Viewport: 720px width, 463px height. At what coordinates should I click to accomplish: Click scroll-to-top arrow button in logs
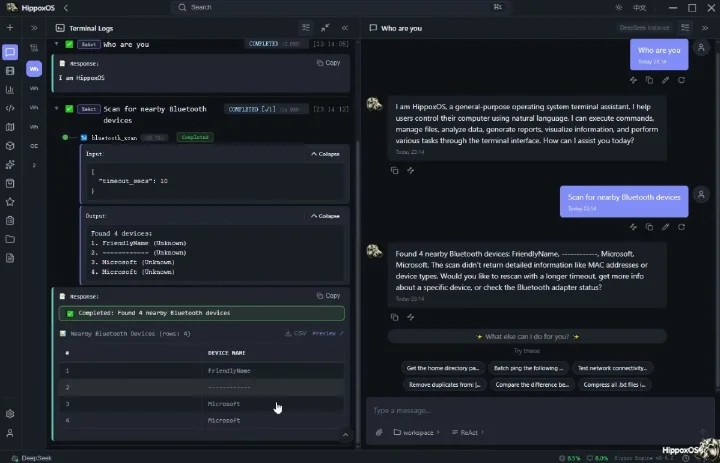coord(345,435)
